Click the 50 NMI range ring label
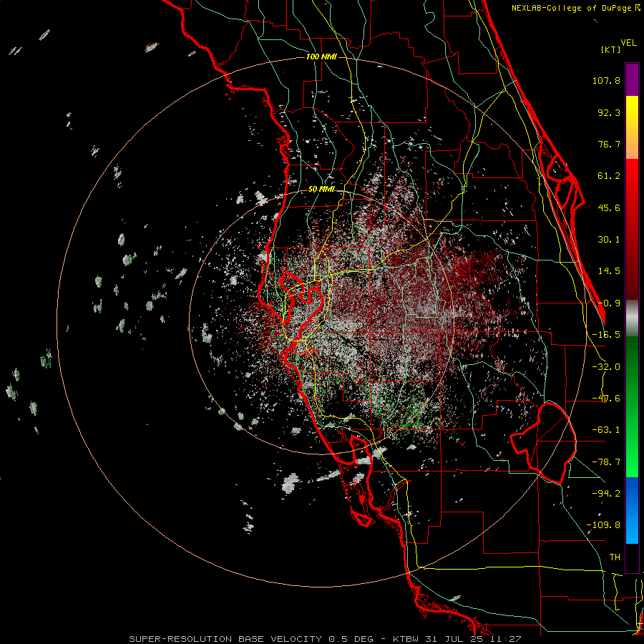 click(321, 190)
